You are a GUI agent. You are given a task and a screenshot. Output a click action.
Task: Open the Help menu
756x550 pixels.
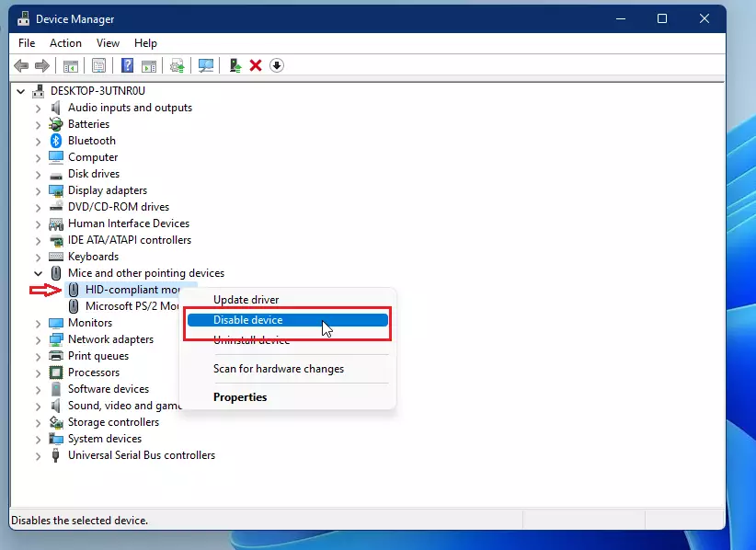point(145,43)
